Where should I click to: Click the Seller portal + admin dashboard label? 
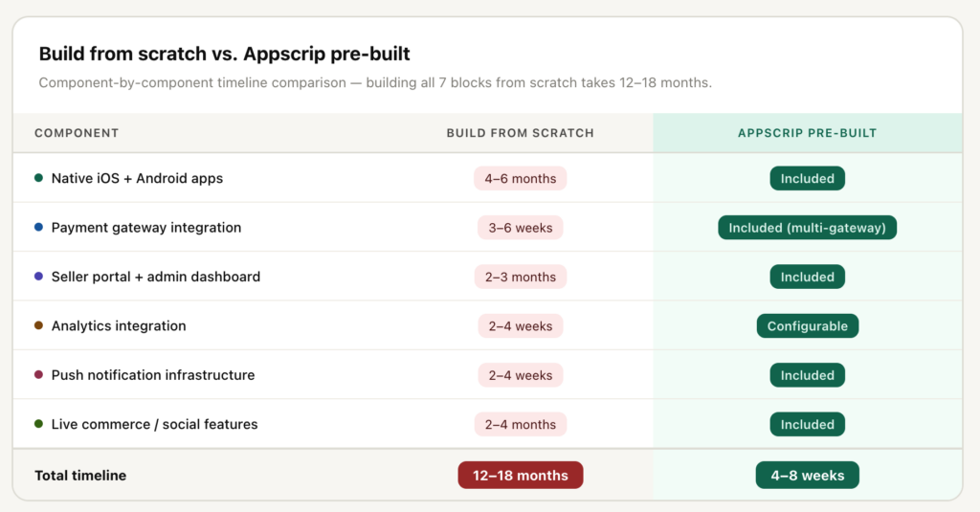[156, 277]
